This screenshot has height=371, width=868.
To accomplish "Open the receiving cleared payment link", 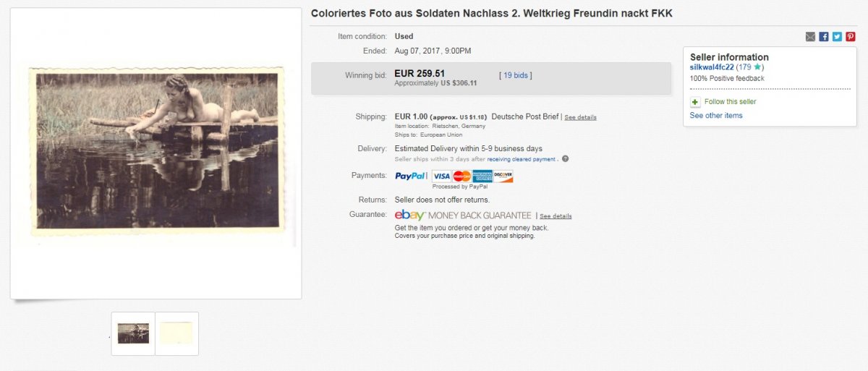I will pyautogui.click(x=521, y=159).
